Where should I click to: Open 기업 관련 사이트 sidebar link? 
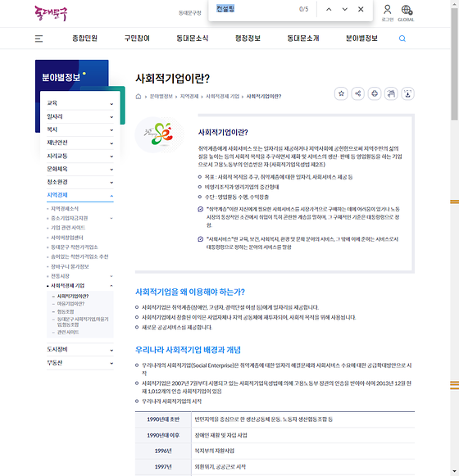click(x=68, y=228)
